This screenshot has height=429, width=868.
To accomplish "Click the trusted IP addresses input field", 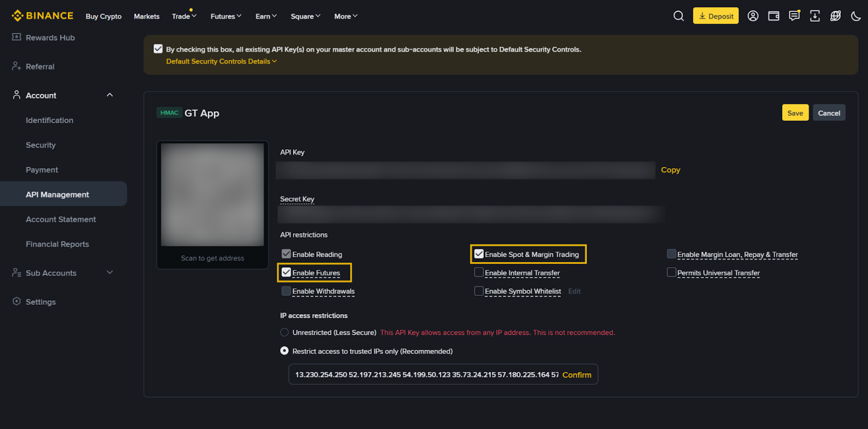I will [x=426, y=375].
